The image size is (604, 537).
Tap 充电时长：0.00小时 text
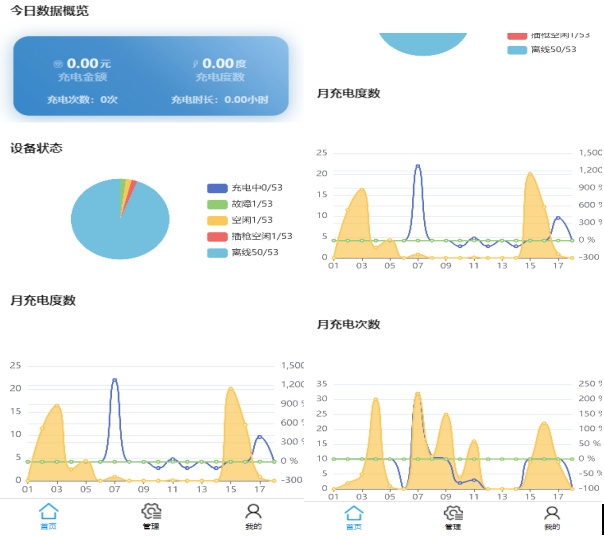point(220,100)
